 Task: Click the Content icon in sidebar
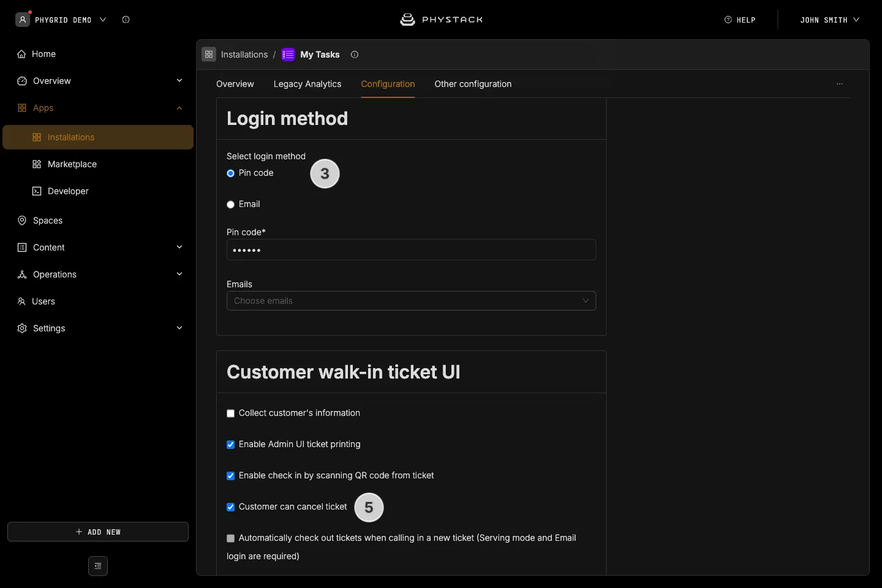[x=22, y=247]
